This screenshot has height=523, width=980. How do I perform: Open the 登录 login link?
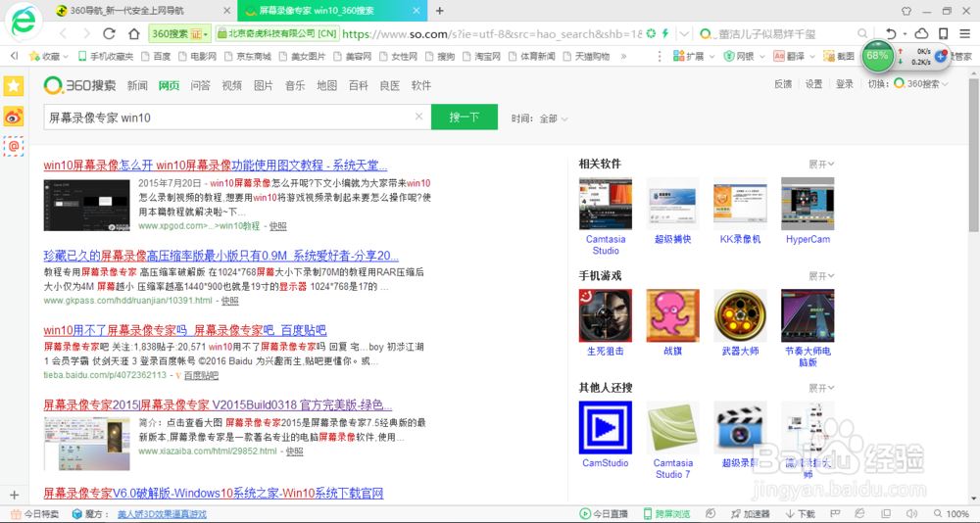point(845,83)
